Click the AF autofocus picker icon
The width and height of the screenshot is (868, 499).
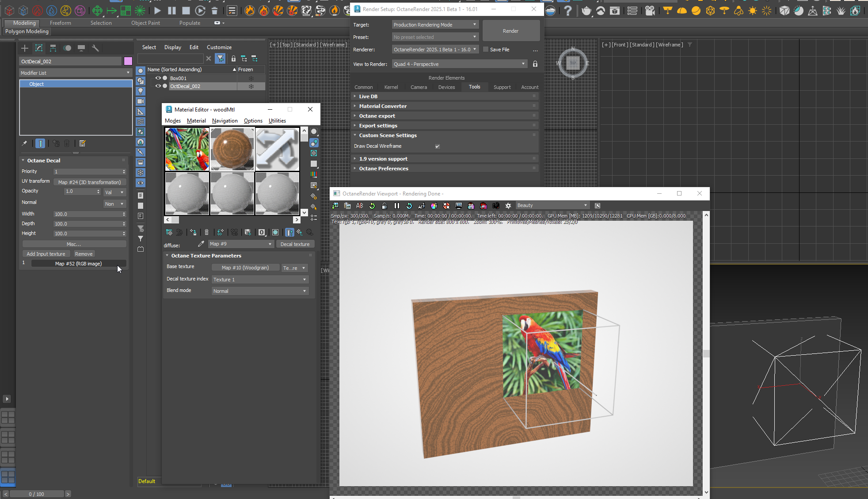[x=421, y=206]
